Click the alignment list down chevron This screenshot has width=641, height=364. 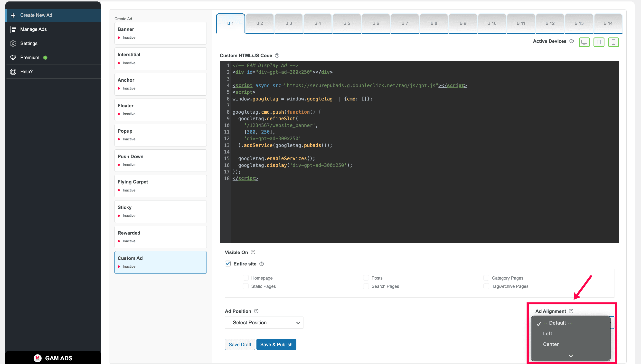570,355
